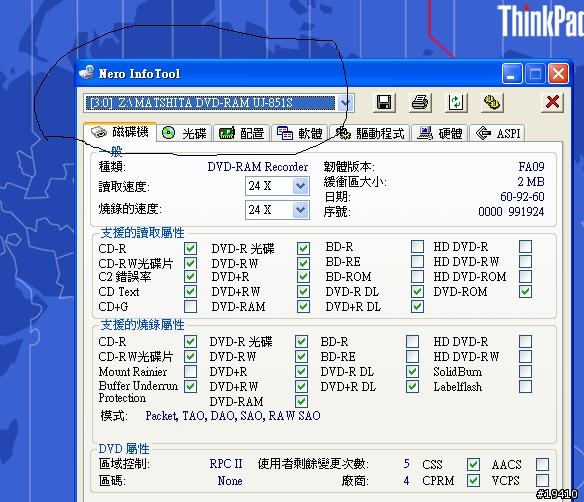584x502 pixels.
Task: Toggle AACS DVD attribute checkbox
Action: click(x=542, y=464)
